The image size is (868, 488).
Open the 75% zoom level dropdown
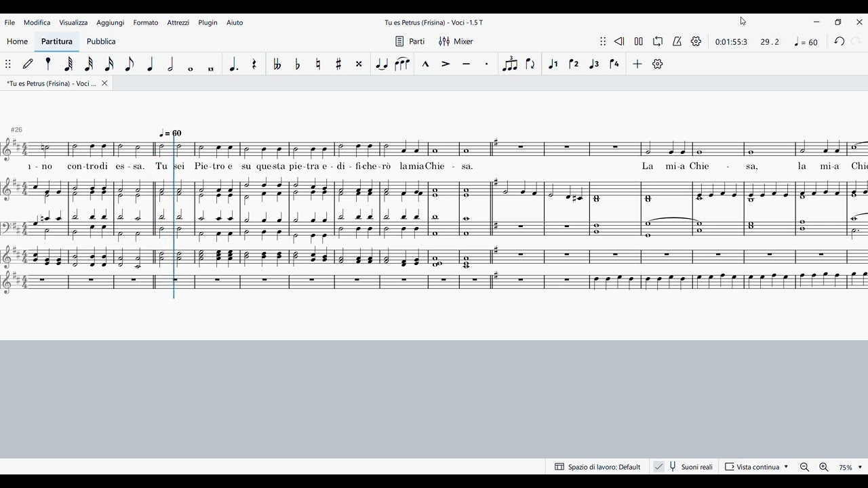click(x=850, y=467)
